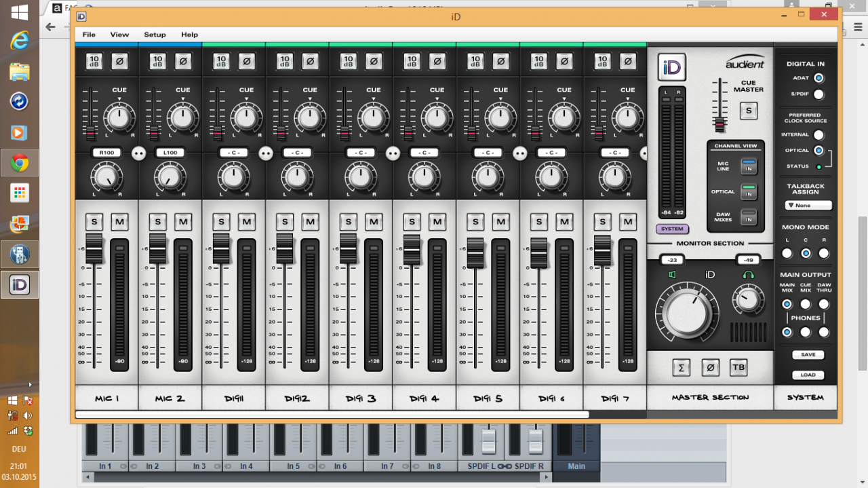Toggle MIC LINE channel view
Image resolution: width=868 pixels, height=488 pixels.
point(748,166)
